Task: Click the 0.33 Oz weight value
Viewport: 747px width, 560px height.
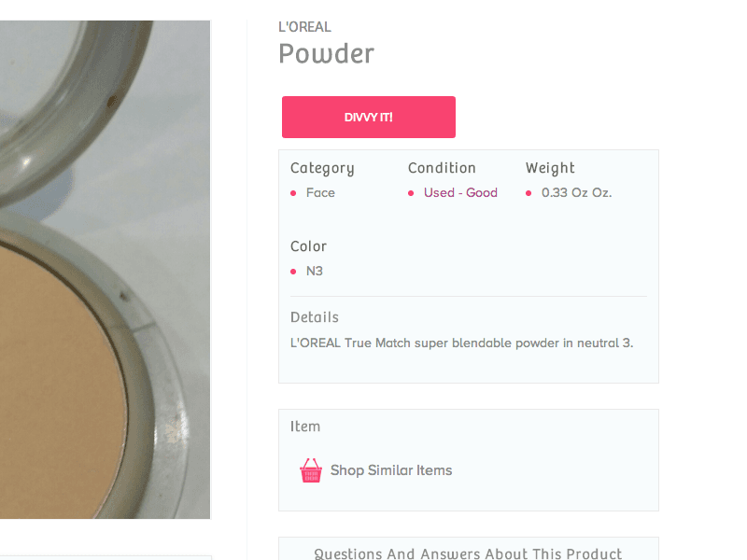Action: coord(576,193)
